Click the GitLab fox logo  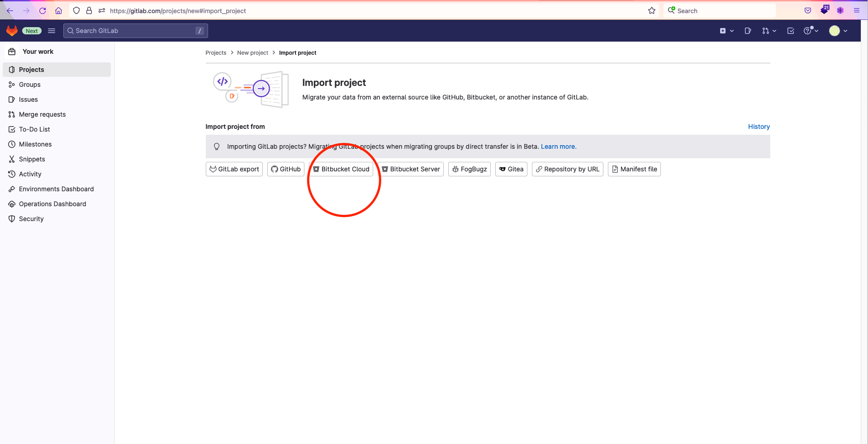pyautogui.click(x=12, y=31)
